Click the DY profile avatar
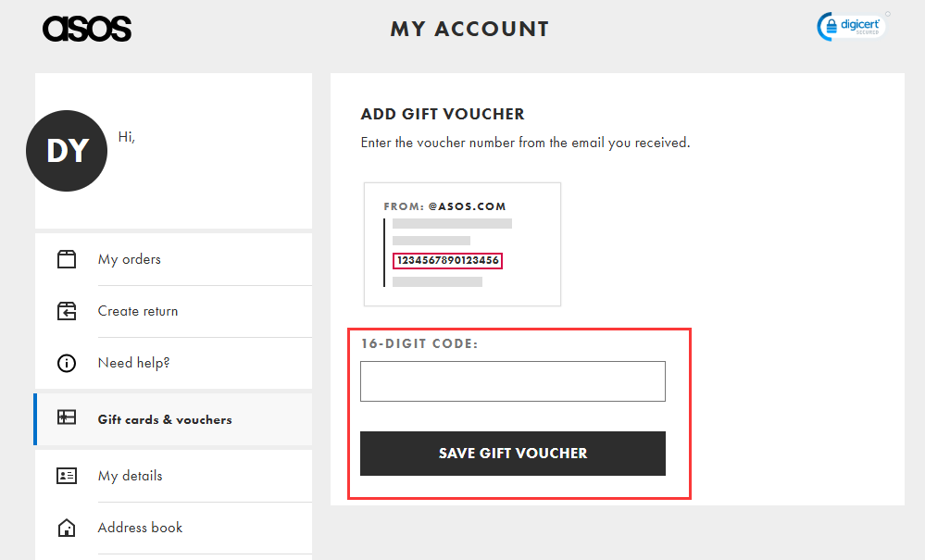The image size is (925, 560). tap(67, 151)
